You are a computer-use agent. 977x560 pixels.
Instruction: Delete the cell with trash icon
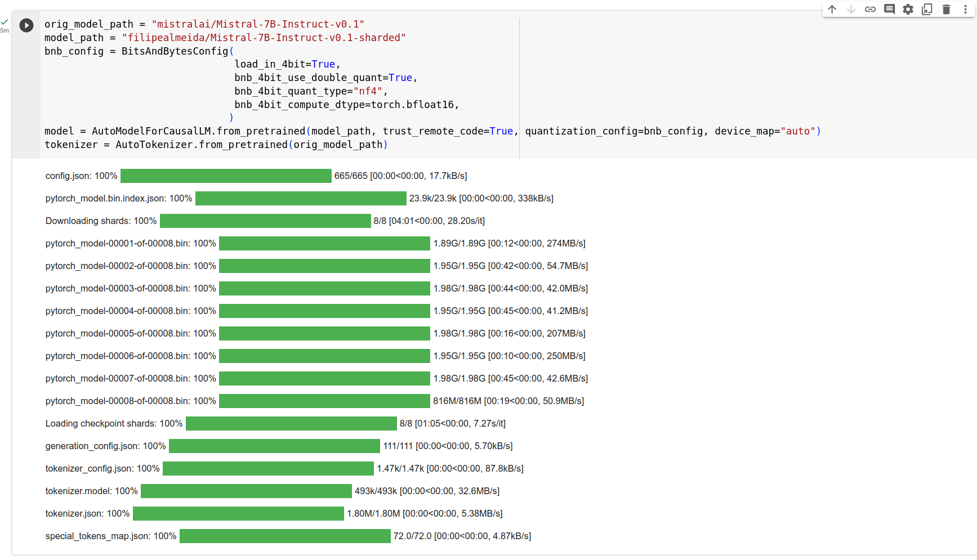click(947, 9)
